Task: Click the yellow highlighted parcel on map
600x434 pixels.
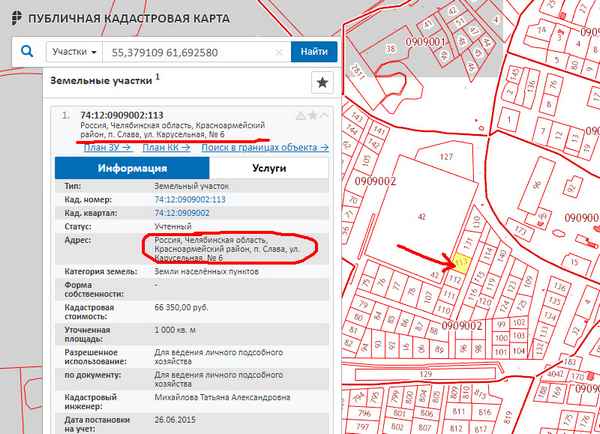Action: (461, 262)
